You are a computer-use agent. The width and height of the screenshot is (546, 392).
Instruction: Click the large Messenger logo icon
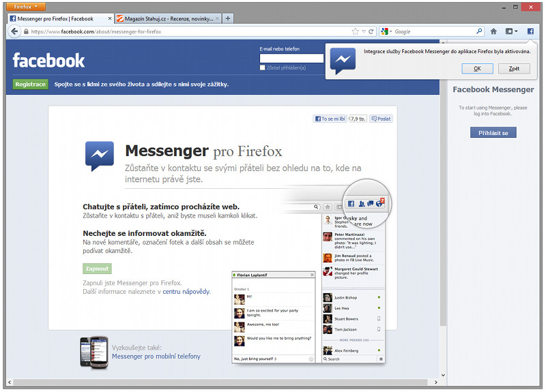(x=100, y=156)
